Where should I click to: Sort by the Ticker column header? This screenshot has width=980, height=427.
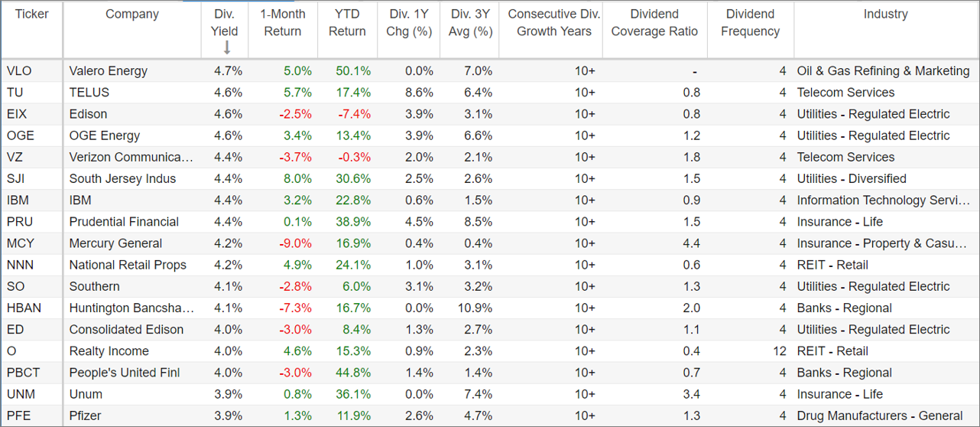point(32,14)
